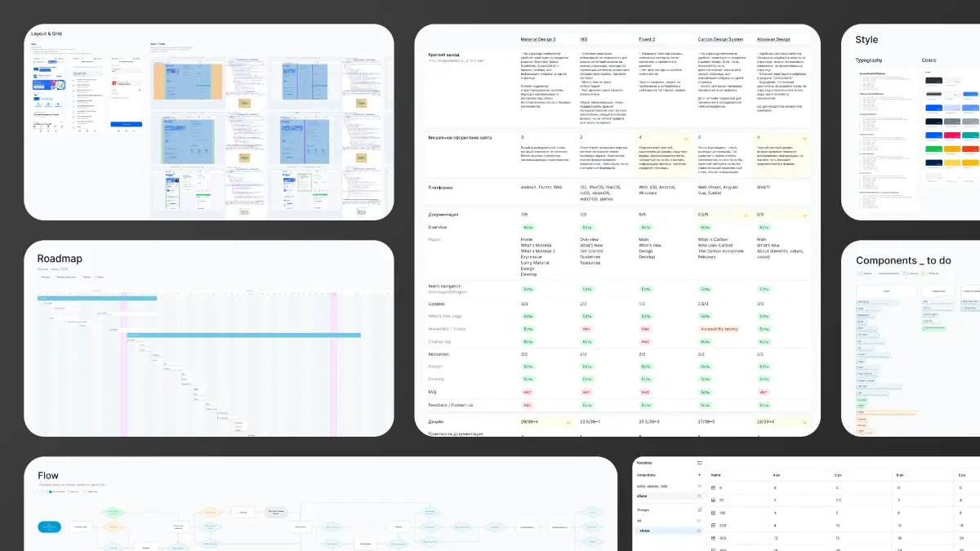The width and height of the screenshot is (980, 551).
Task: Click the top blue bar in Roadmap timeline
Action: 97,298
